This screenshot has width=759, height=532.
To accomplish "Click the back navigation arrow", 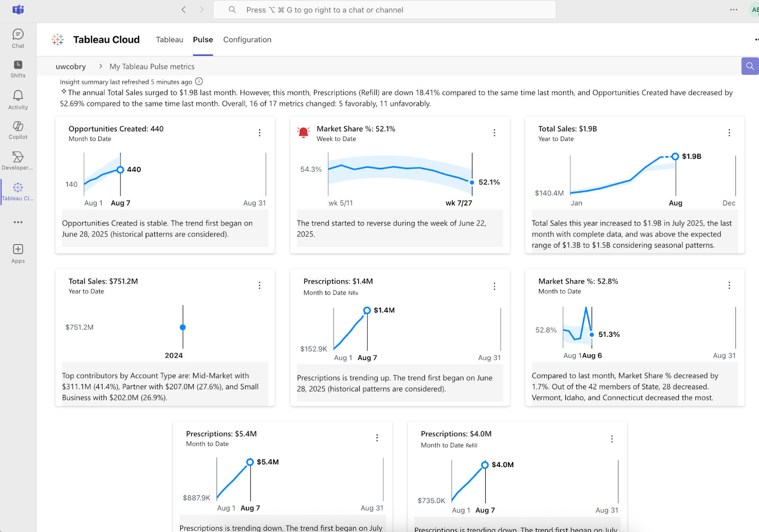I will [x=184, y=9].
